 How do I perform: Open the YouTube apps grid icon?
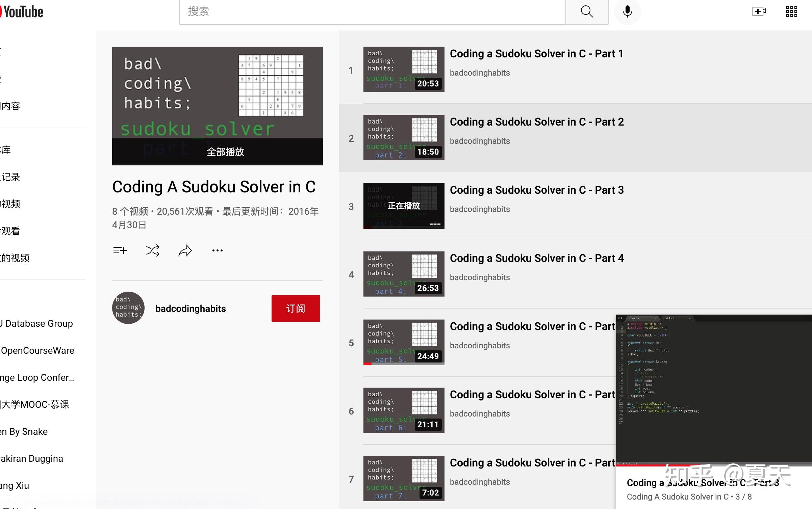point(791,12)
